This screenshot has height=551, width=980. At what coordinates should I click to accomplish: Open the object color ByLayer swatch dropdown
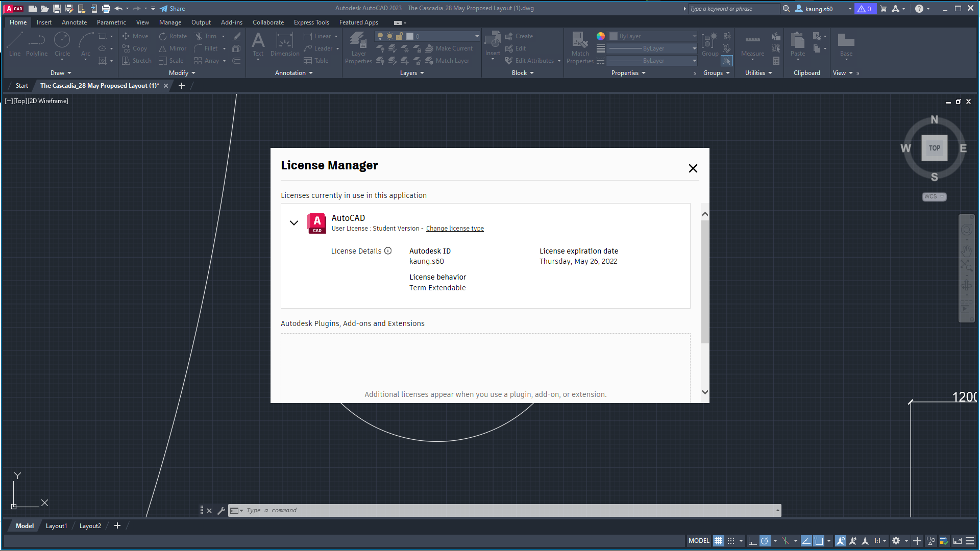point(652,36)
